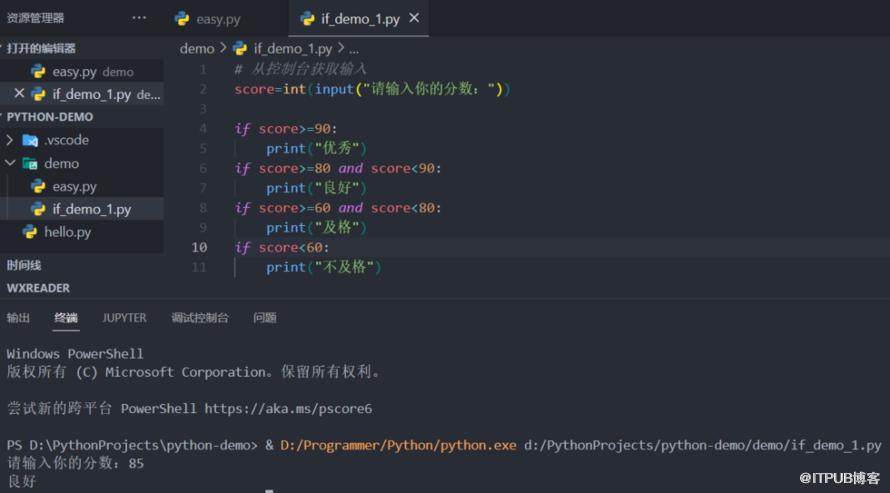Screen dimensions: 890x493
Task: Open the 调试控制台 panel tab
Action: 200,318
